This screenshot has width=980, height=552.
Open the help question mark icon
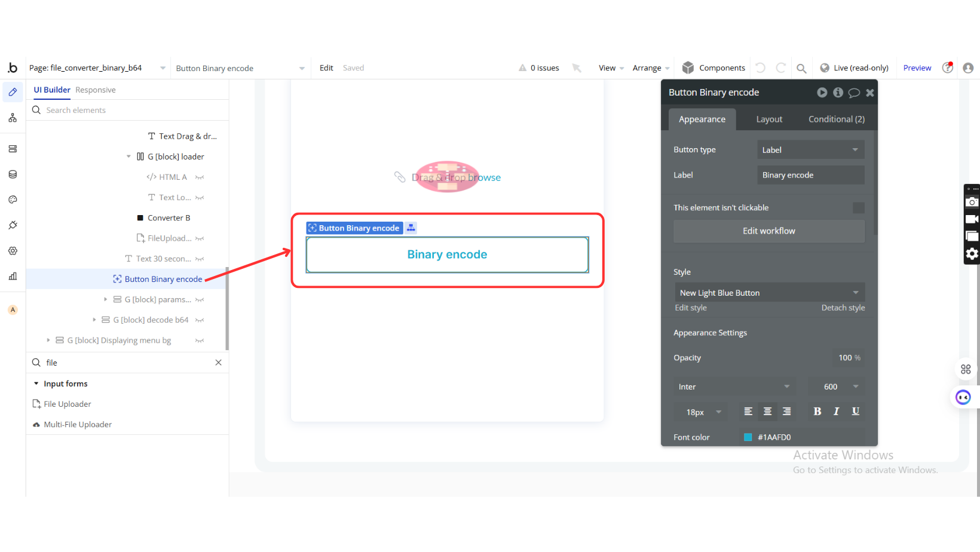click(x=948, y=68)
